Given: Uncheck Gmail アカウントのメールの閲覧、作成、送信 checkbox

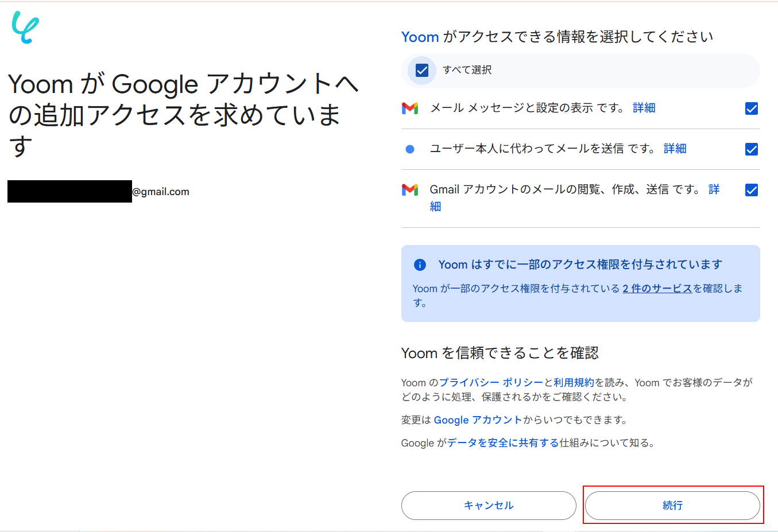Looking at the screenshot, I should (751, 190).
